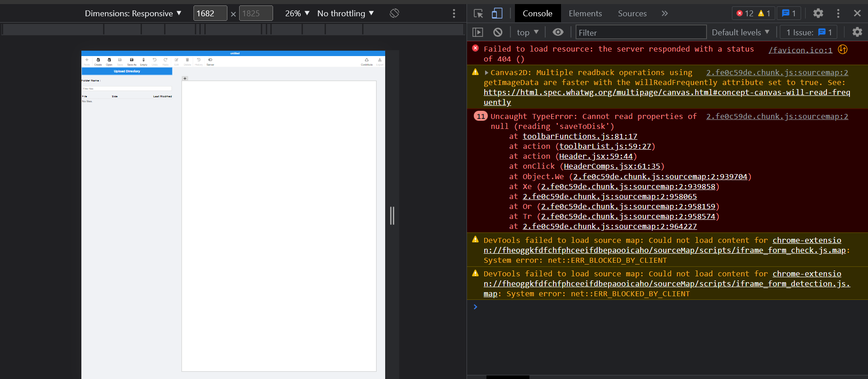
Task: Click the Node add icon in app toolbar
Action: click(87, 60)
